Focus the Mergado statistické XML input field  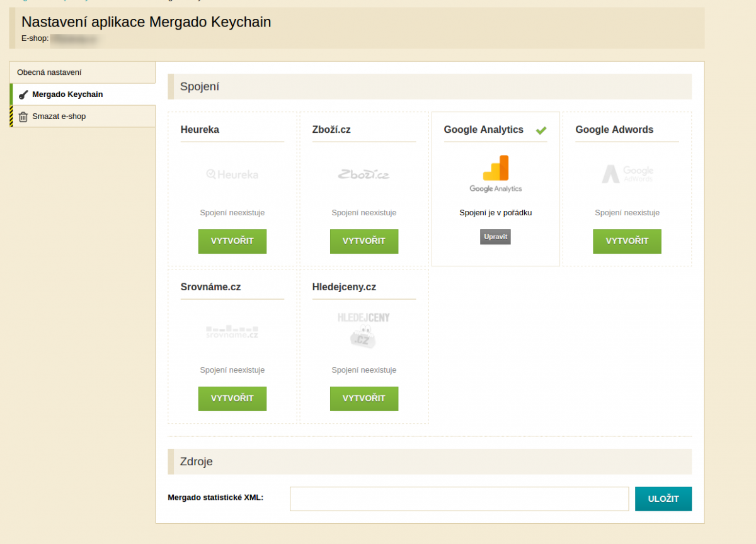pyautogui.click(x=459, y=499)
